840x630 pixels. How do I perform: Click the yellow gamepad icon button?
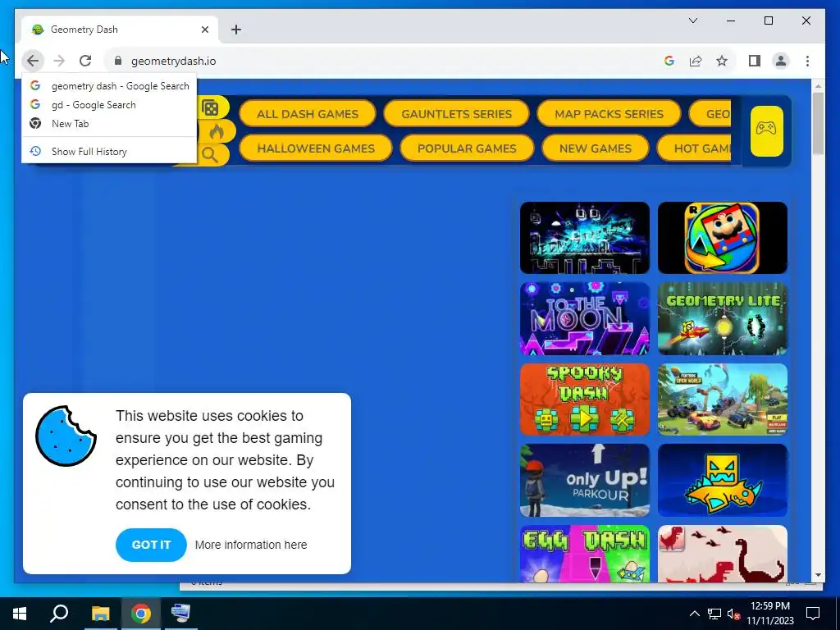[x=766, y=130]
